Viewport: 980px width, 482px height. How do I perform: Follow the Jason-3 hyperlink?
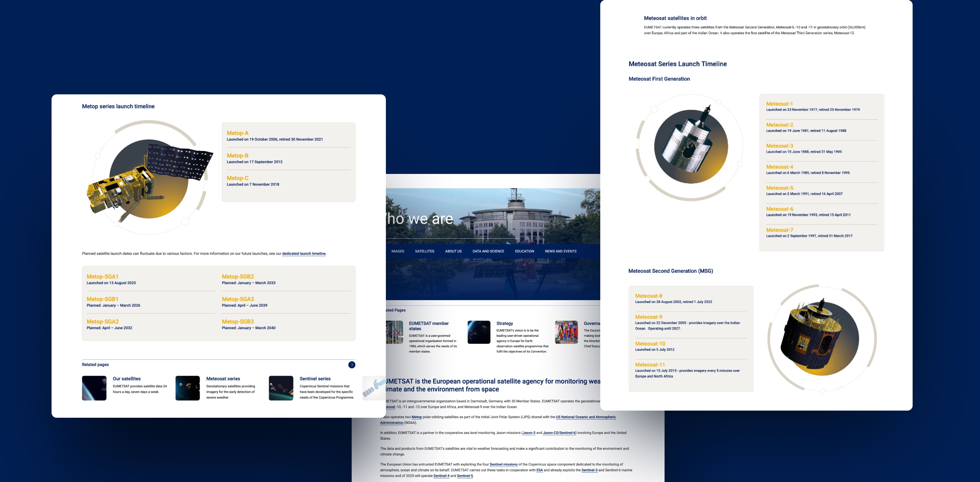(529, 433)
